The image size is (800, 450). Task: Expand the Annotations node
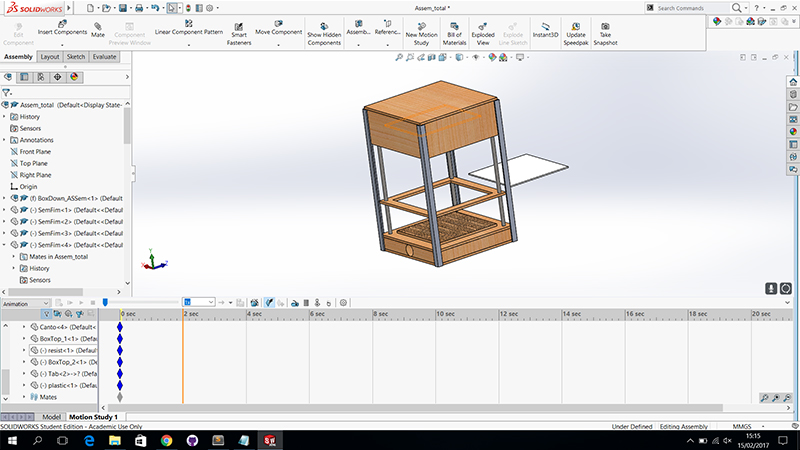(4, 140)
